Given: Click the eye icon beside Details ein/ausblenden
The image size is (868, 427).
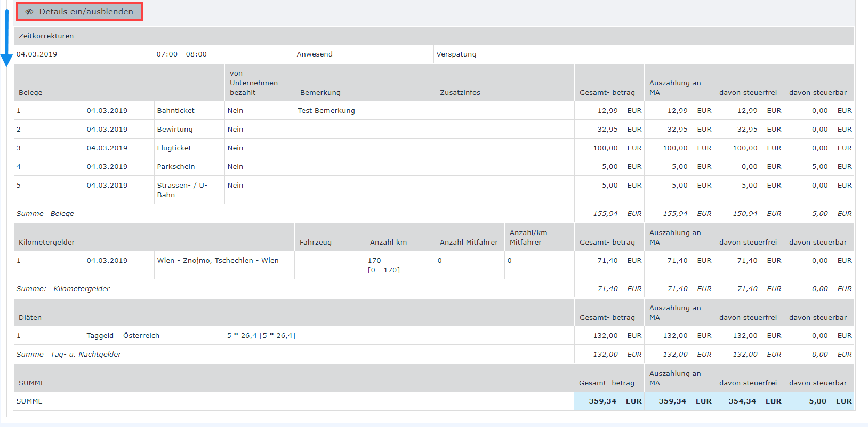Looking at the screenshot, I should coord(29,12).
